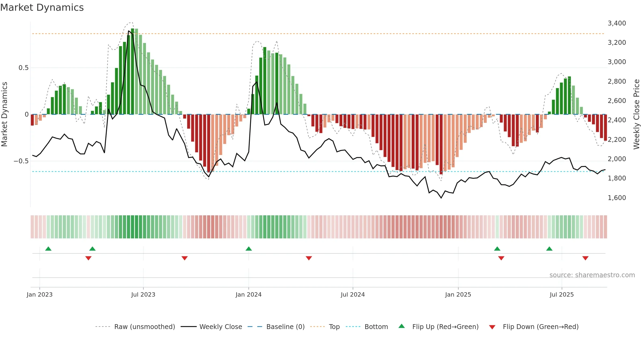Screen dimensions: 644x362
Task: Click the Jan 2025 x-axis label
Action: (458, 294)
